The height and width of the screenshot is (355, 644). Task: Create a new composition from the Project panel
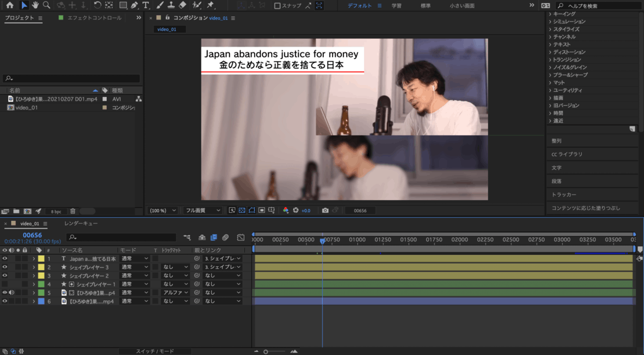[27, 211]
